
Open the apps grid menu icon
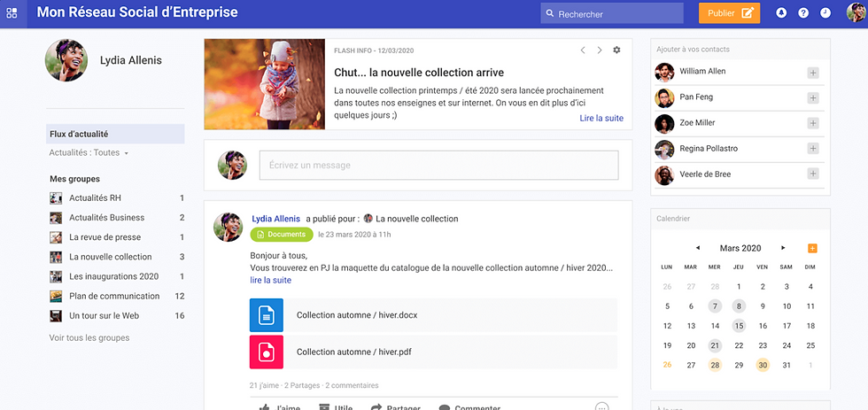click(x=12, y=13)
